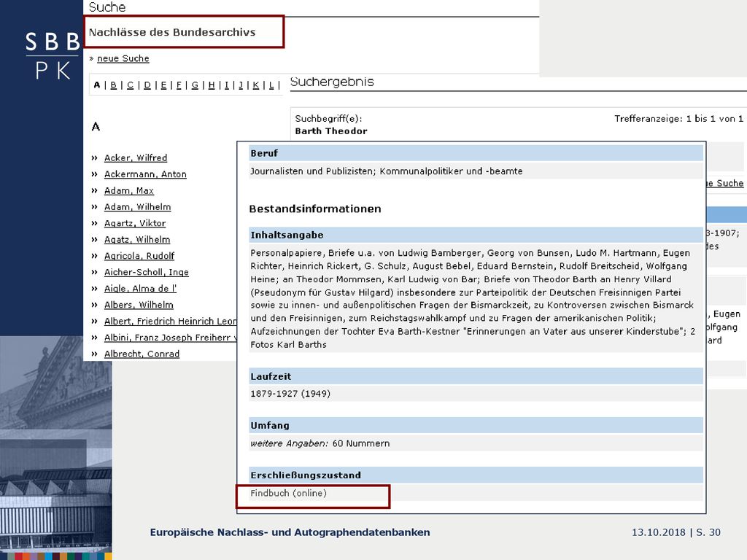747x560 pixels.
Task: Select letter F in the alphabet index
Action: click(x=179, y=85)
